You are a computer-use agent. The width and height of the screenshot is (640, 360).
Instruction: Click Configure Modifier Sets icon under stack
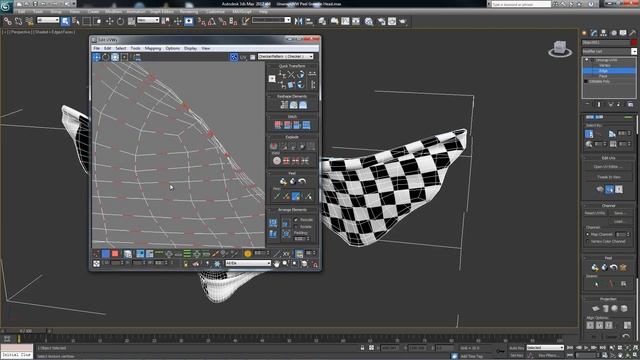(x=630, y=104)
